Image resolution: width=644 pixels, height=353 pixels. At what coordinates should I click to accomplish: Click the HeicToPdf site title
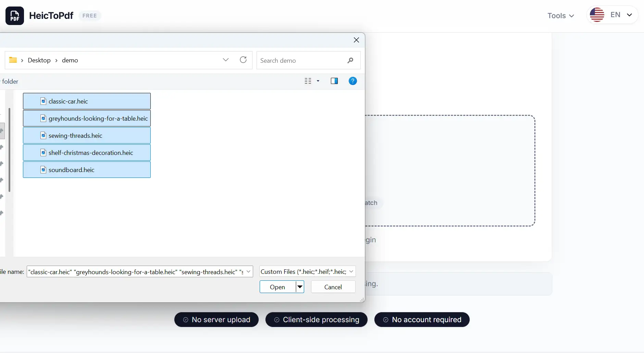click(x=51, y=16)
